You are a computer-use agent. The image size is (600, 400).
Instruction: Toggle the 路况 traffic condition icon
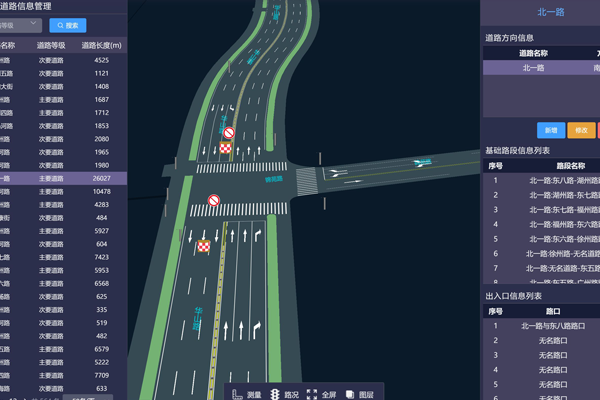275,394
